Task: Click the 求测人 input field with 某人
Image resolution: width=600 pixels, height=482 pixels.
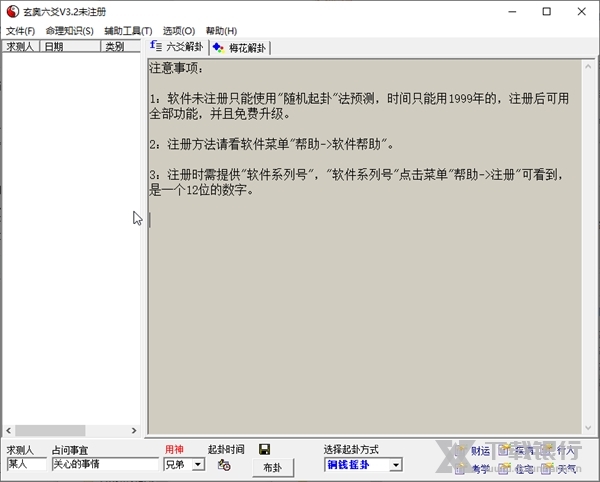Action: 26,464
